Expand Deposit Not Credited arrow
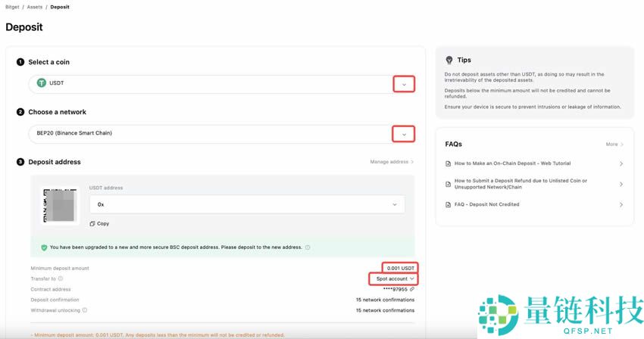Screen dimensions: 644x339 [621, 205]
